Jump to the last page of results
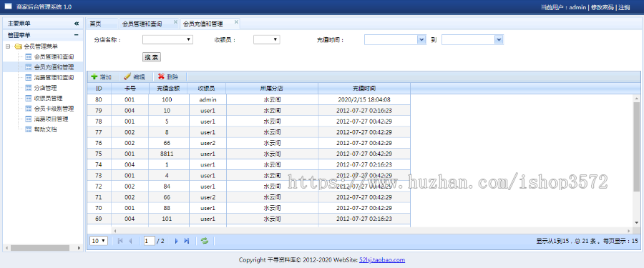Viewport: 644px width, 268px height. coord(187,241)
